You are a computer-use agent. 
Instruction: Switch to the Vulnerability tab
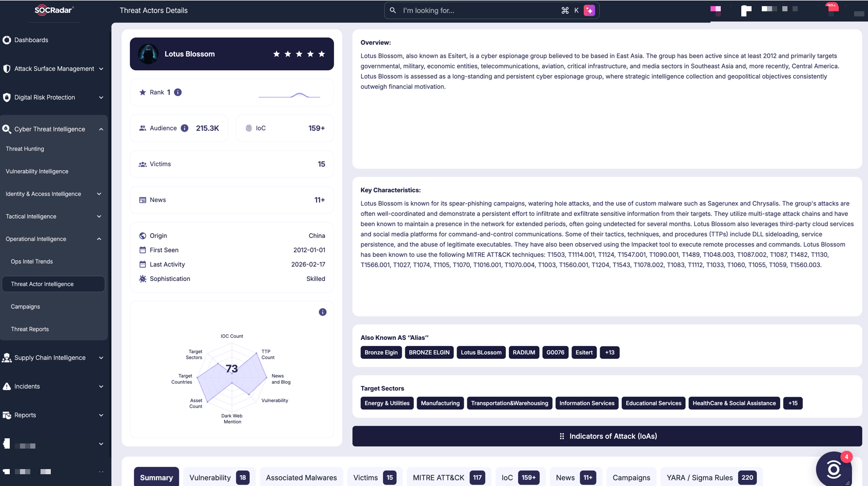click(x=220, y=477)
